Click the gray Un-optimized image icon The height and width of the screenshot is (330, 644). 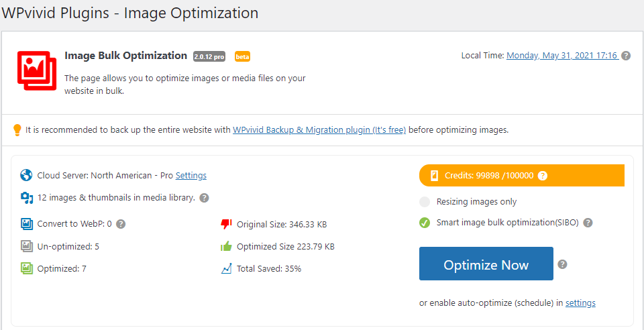coord(26,246)
